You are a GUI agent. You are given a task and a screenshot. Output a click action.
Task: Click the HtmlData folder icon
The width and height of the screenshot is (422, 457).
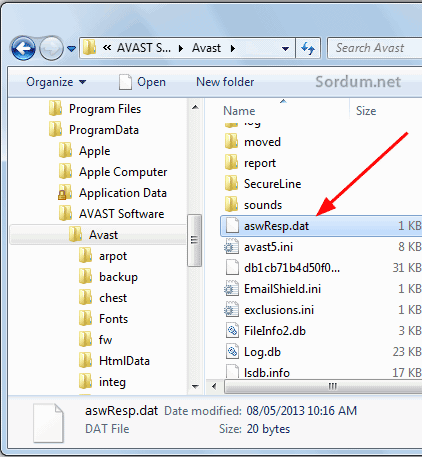86,361
